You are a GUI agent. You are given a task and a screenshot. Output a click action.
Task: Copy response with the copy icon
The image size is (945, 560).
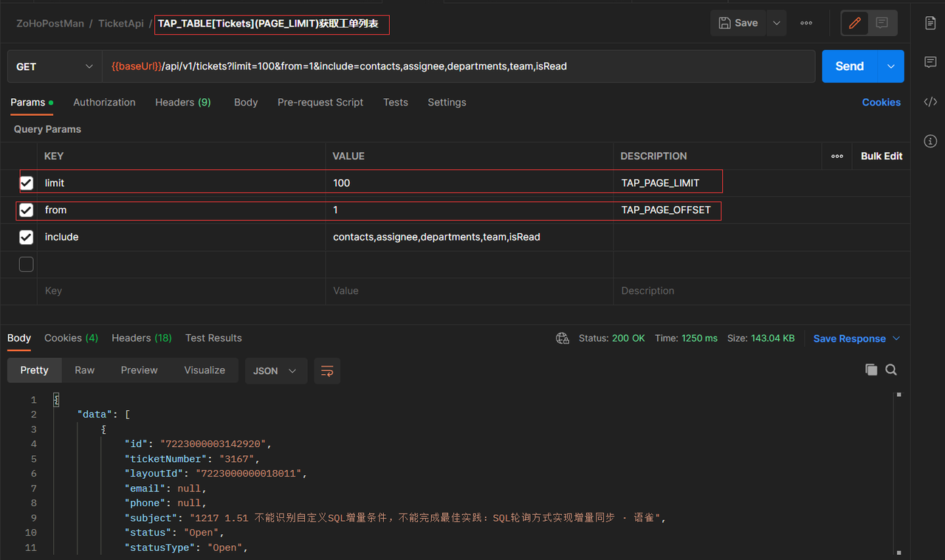[871, 370]
